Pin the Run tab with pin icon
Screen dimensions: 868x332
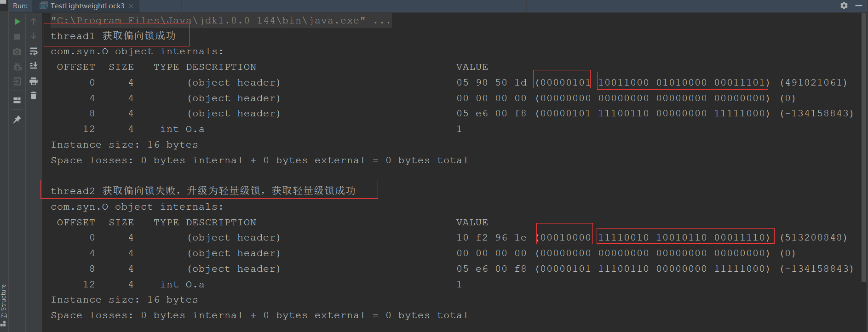point(17,120)
